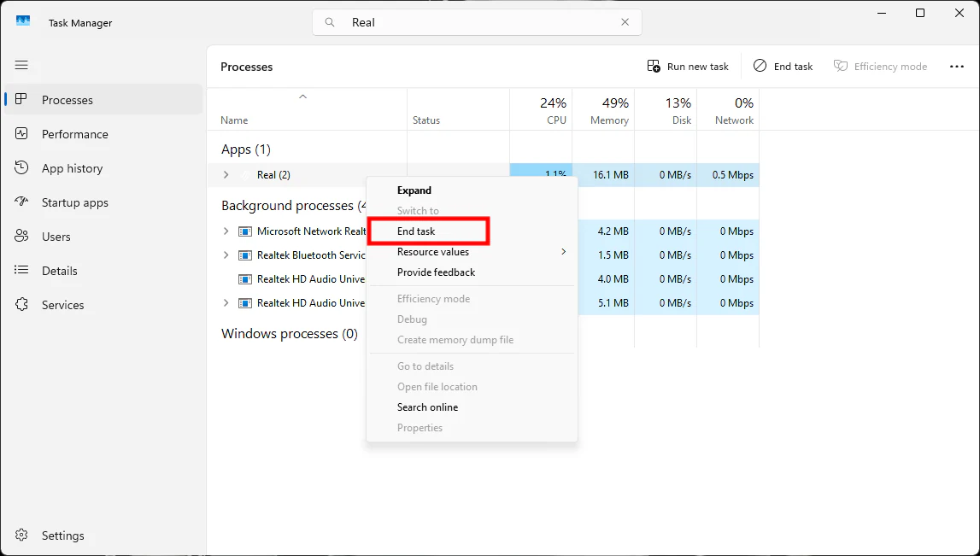Collapse the sort arrow above Name

pyautogui.click(x=302, y=97)
